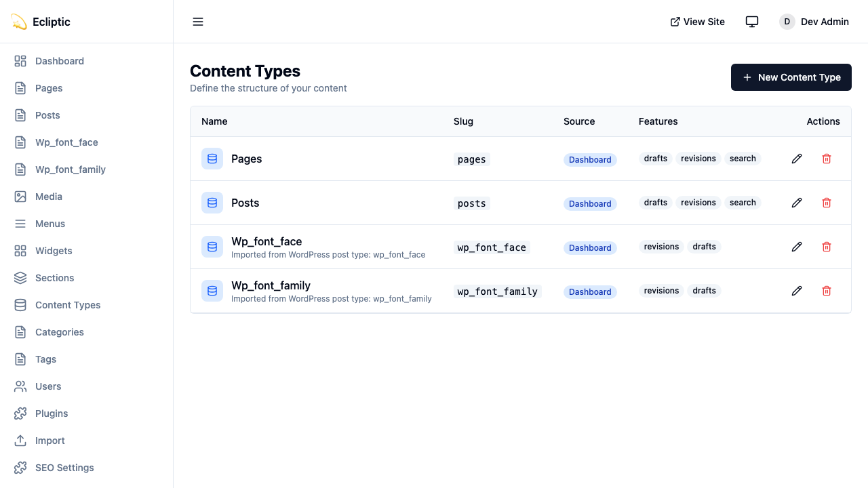Click the database icon beside Pages row
The height and width of the screenshot is (488, 868).
[212, 159]
